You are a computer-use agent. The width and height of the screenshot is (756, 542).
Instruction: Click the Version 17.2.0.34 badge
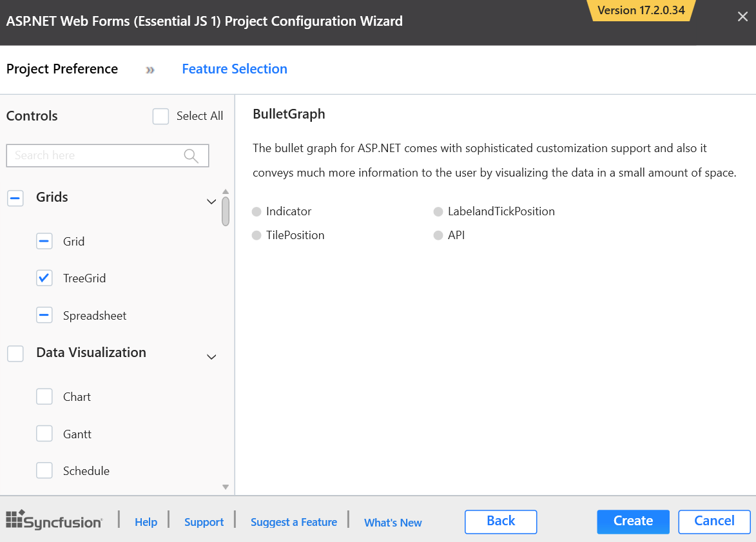pos(641,10)
